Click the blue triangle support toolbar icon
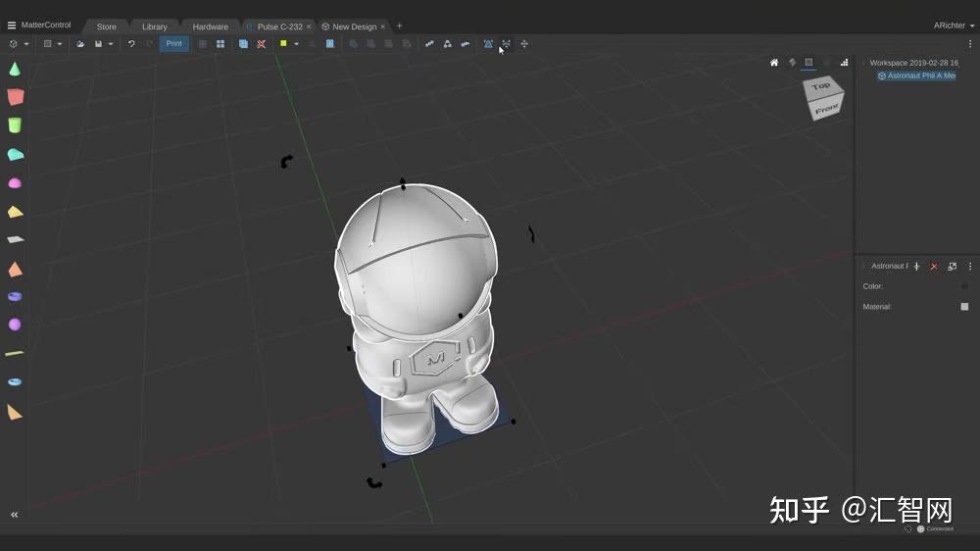 [488, 44]
